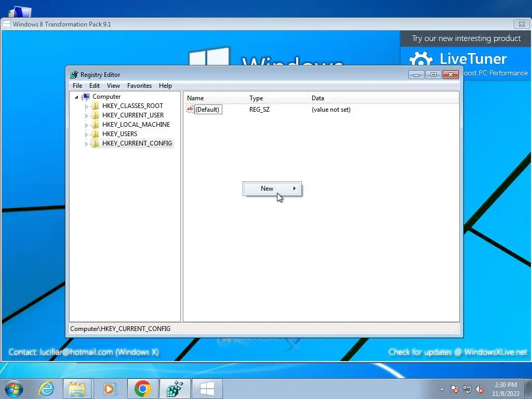532x399 pixels.
Task: Minimize the Registry Editor window
Action: pos(416,74)
